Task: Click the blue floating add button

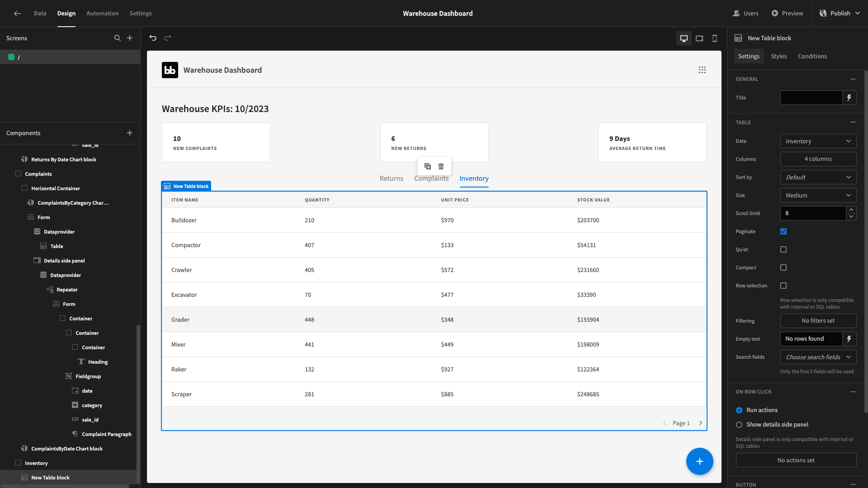Action: [700, 461]
